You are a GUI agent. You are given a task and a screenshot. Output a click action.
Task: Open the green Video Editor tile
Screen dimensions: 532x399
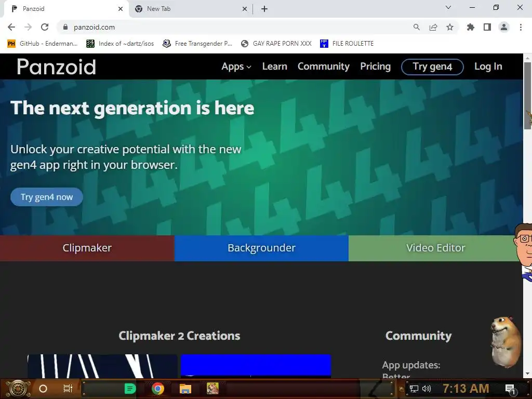pyautogui.click(x=436, y=248)
